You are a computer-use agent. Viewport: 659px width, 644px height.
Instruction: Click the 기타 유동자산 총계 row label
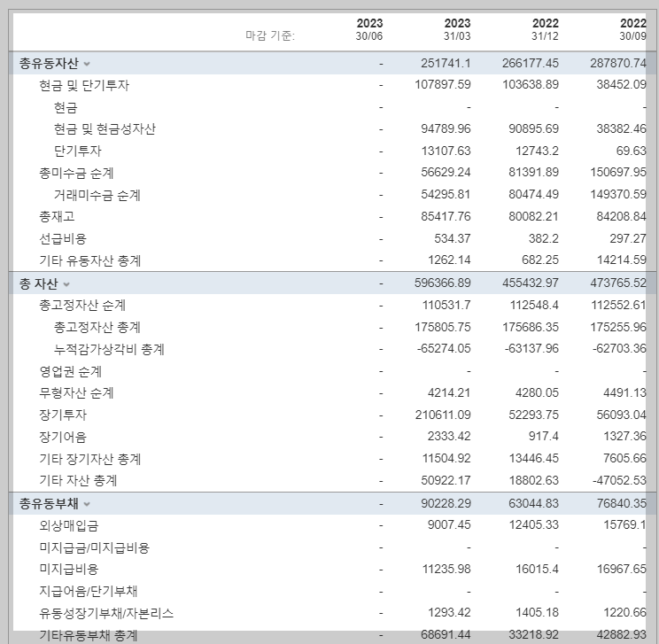[90, 260]
